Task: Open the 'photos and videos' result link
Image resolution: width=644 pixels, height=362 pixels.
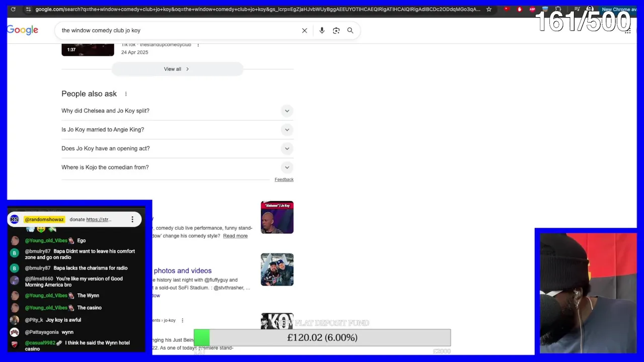Action: click(x=183, y=270)
